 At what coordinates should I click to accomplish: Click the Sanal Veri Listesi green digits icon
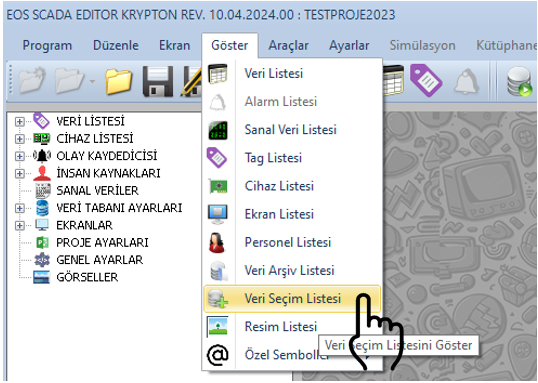(218, 130)
